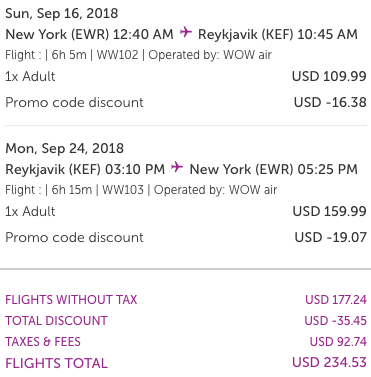Click the USD -16.38 discount amount

pyautogui.click(x=330, y=102)
